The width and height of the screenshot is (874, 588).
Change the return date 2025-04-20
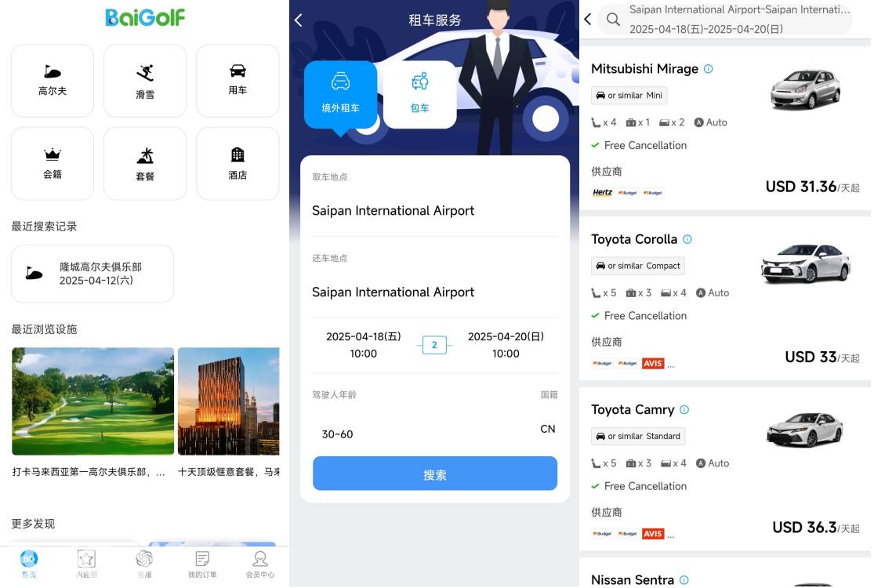tap(506, 345)
